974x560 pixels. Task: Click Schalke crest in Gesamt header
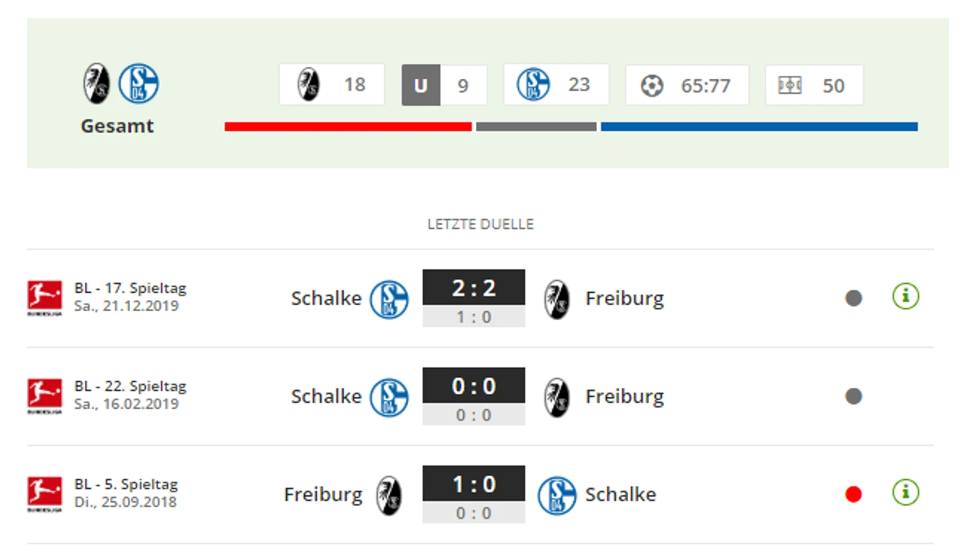139,83
